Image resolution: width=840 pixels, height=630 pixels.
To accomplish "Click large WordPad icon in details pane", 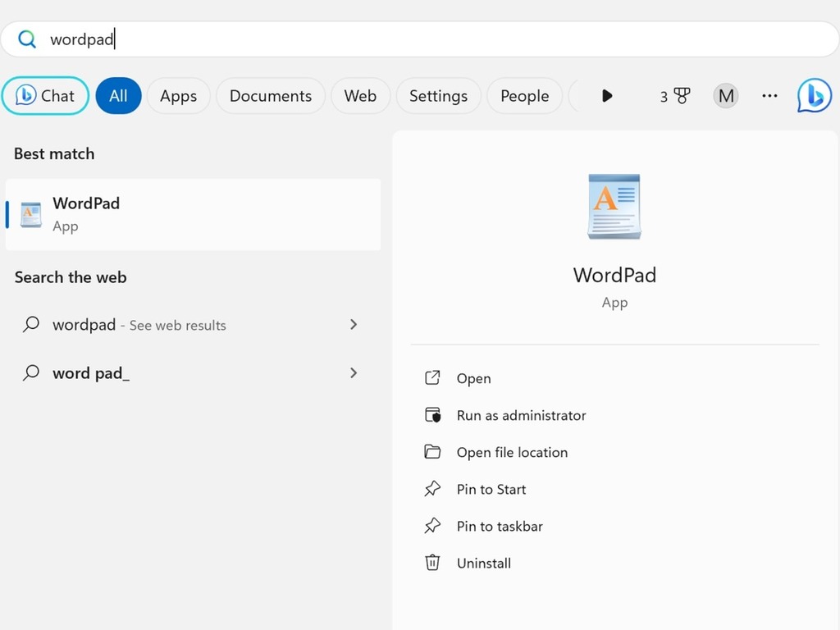I will 614,206.
